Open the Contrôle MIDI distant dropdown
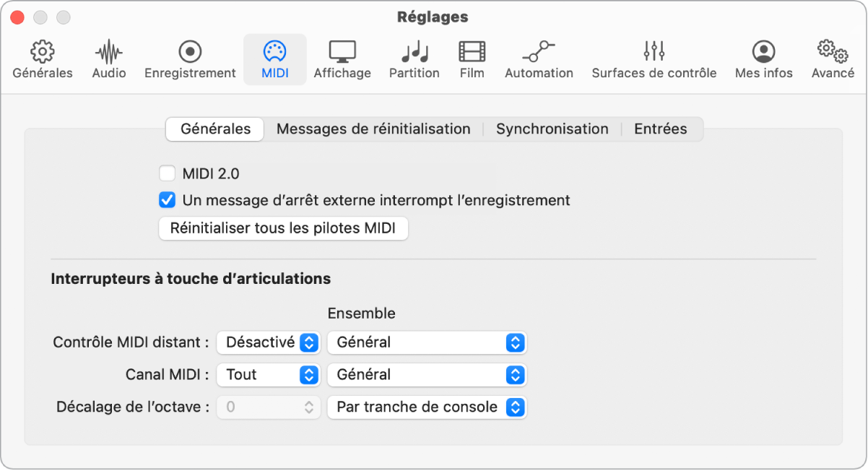This screenshot has height=471, width=868. [268, 342]
